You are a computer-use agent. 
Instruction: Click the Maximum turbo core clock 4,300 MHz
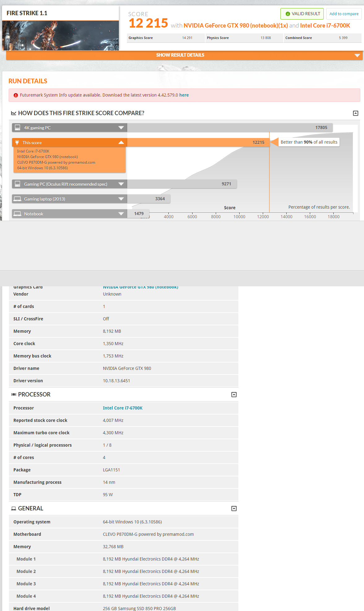113,433
